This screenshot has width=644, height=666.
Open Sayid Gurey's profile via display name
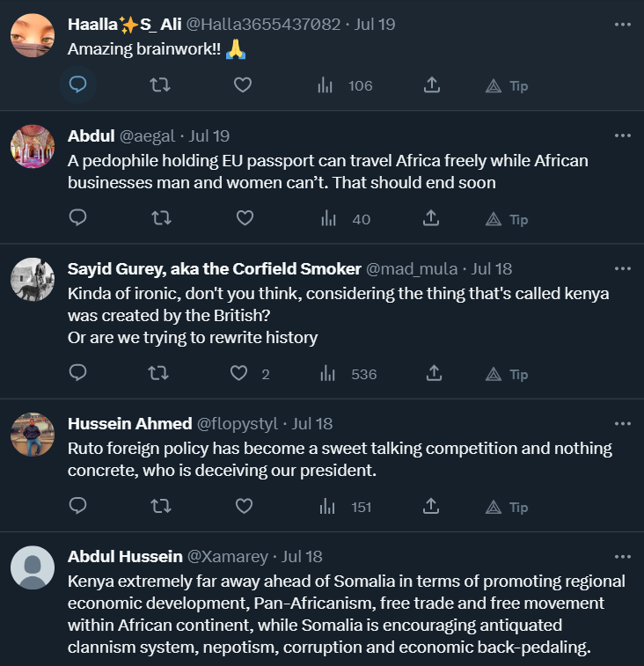tap(214, 268)
